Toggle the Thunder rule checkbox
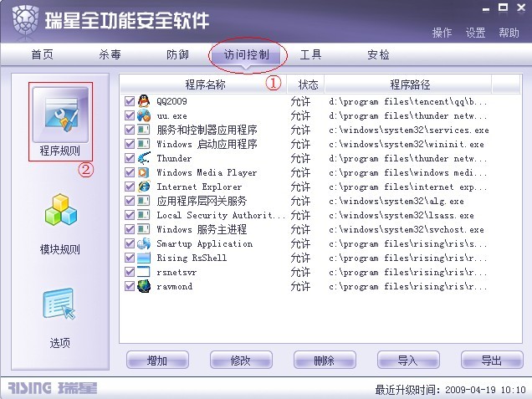This screenshot has width=532, height=399. click(130, 158)
